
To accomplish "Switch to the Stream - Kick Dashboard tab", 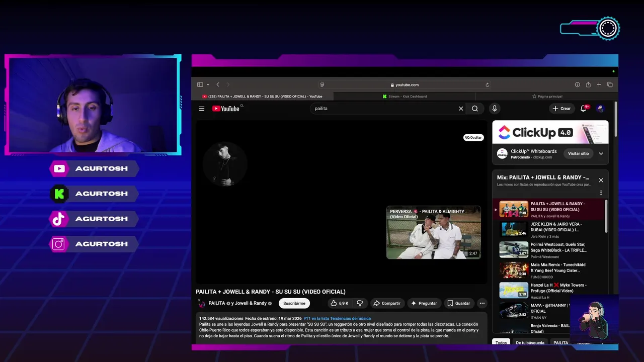I will pos(405,97).
